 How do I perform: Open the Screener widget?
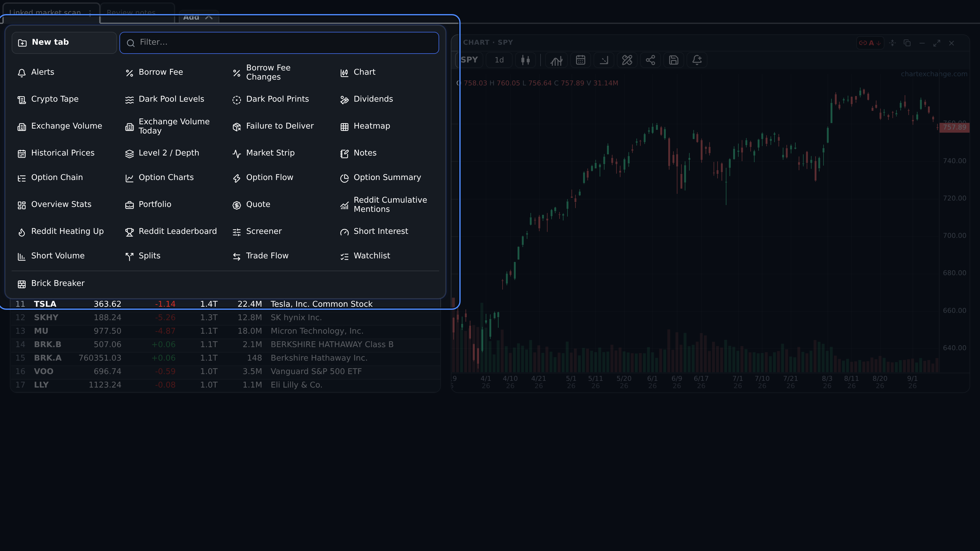pyautogui.click(x=257, y=232)
